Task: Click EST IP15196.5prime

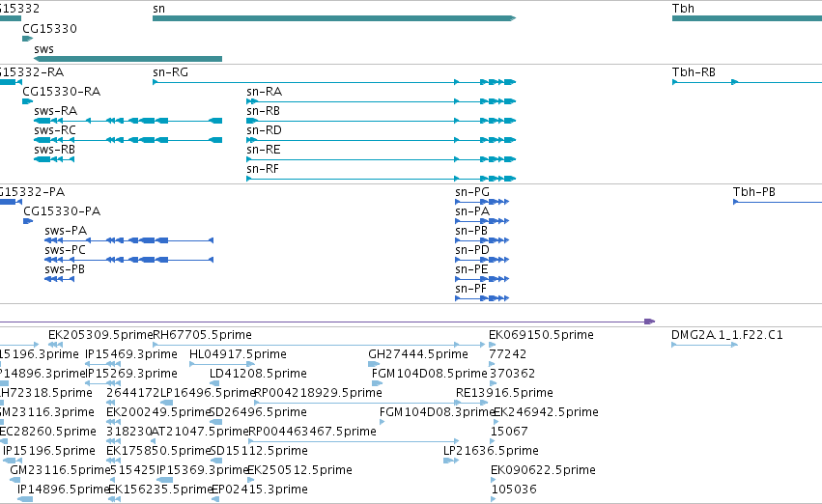Action: [x=48, y=452]
